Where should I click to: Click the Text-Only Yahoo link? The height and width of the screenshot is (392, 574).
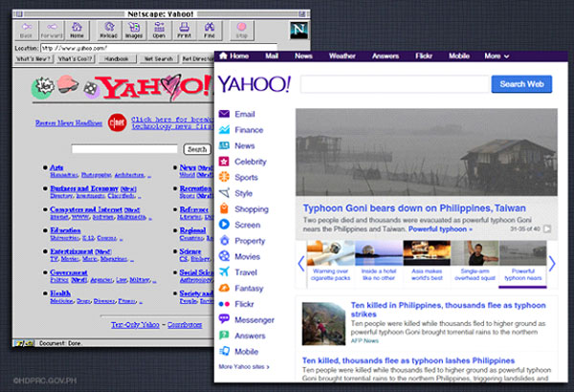[135, 325]
